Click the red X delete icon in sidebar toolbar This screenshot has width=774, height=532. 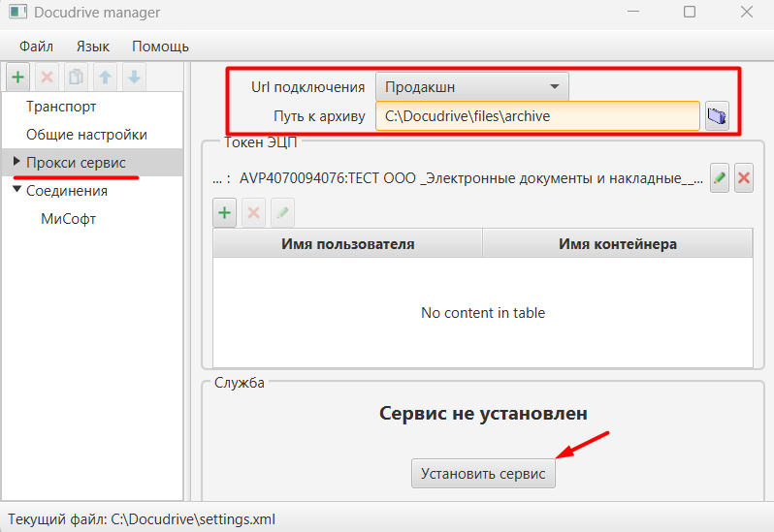pyautogui.click(x=47, y=77)
